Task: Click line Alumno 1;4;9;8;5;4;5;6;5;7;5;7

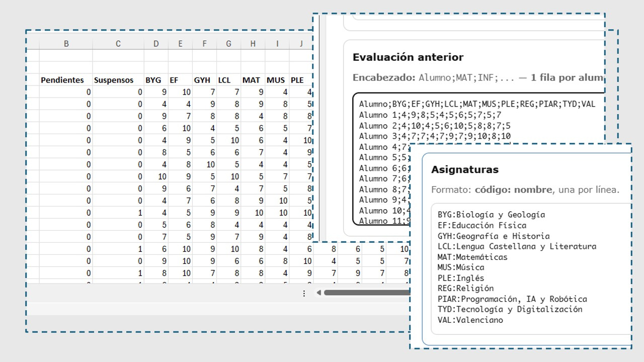Action: pos(430,115)
